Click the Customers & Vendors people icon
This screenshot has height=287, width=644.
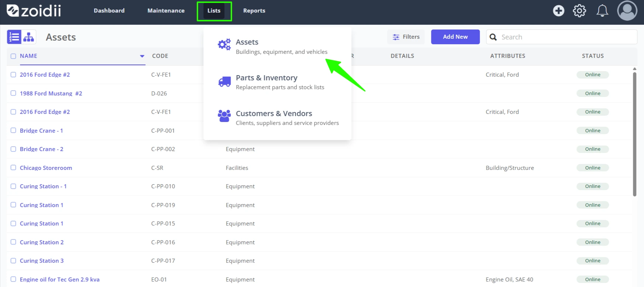[x=224, y=116]
